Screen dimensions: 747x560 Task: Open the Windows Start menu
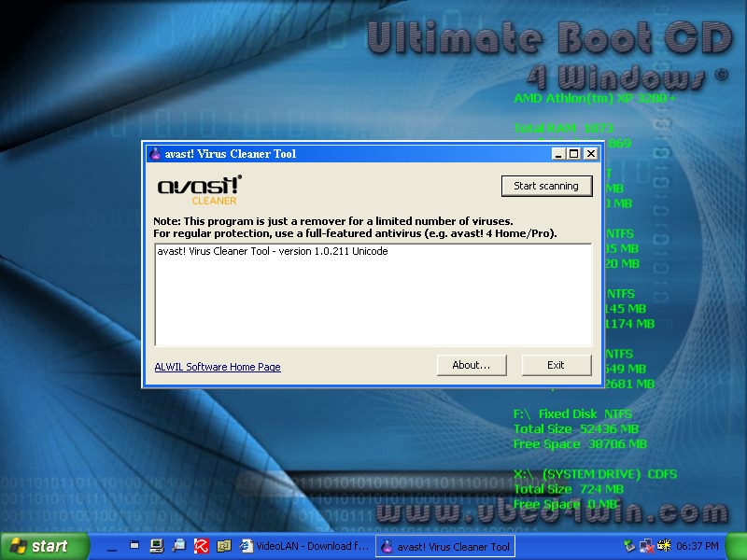point(39,546)
